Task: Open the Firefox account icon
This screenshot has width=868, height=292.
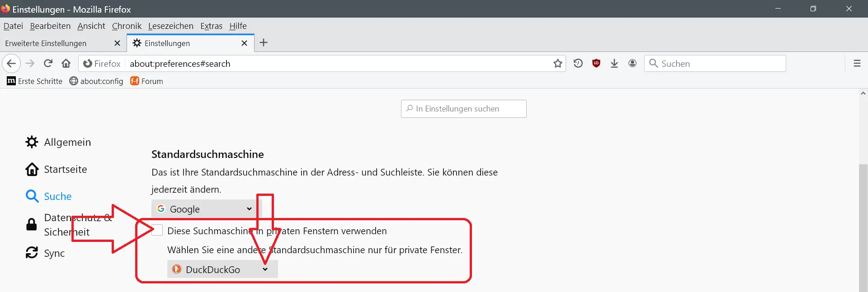Action: point(632,64)
